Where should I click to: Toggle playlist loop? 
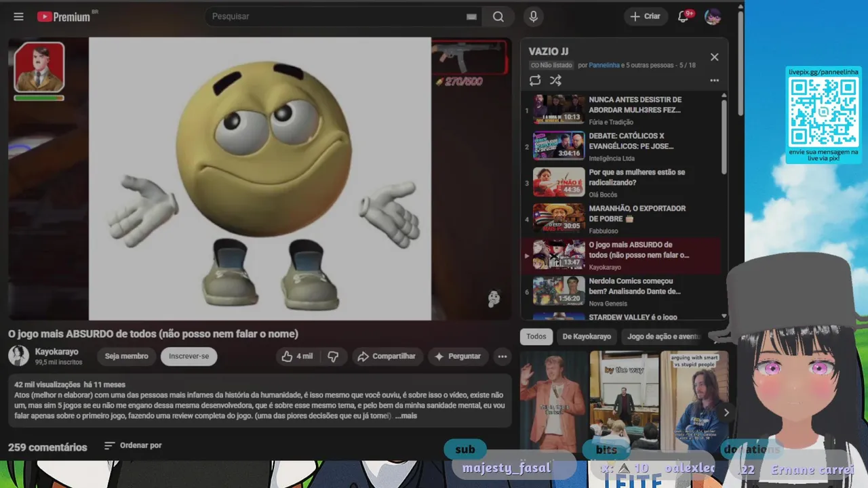pos(535,80)
